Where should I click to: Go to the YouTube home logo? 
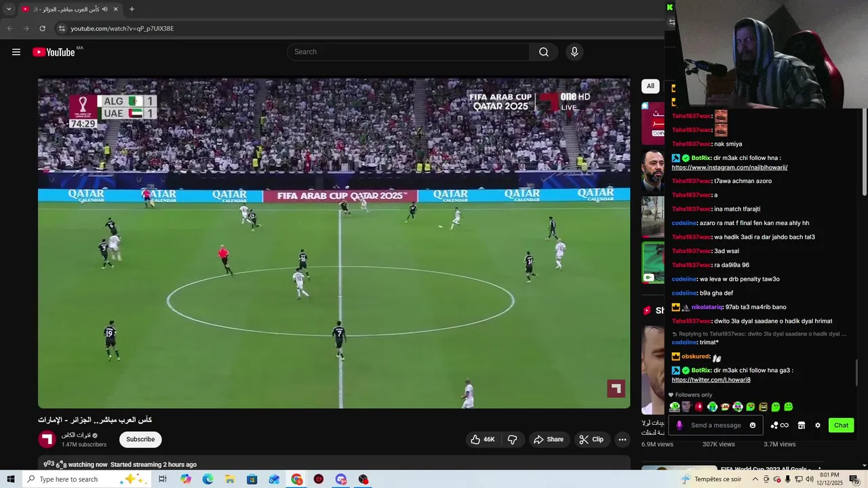pos(54,52)
